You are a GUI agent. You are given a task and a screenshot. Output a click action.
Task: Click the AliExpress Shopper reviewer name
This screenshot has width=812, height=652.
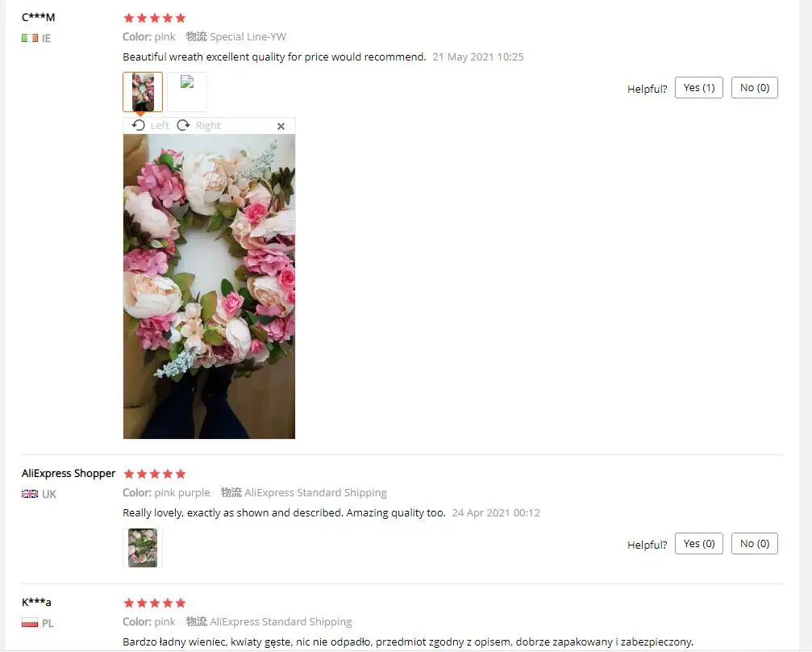[x=69, y=473]
